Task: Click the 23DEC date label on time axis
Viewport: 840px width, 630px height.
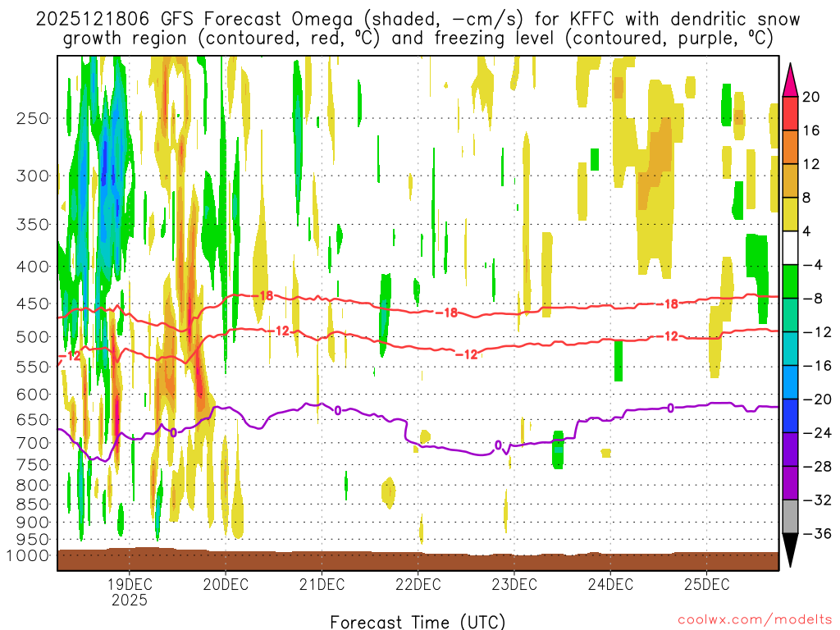Action: tap(514, 584)
